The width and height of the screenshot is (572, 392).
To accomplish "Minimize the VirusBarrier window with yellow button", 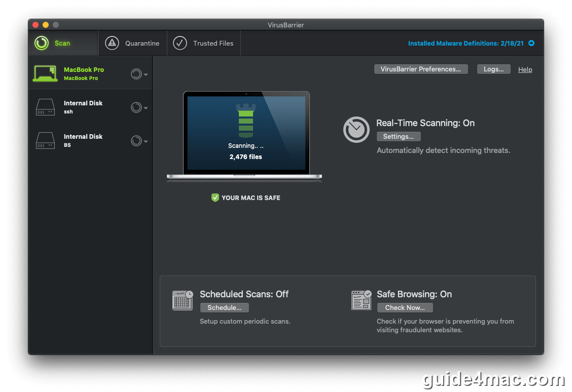I will 46,25.
